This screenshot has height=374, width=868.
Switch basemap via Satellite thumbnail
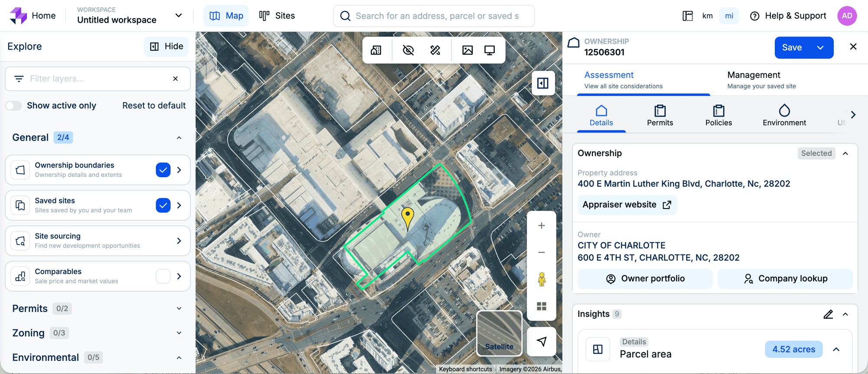click(x=499, y=333)
